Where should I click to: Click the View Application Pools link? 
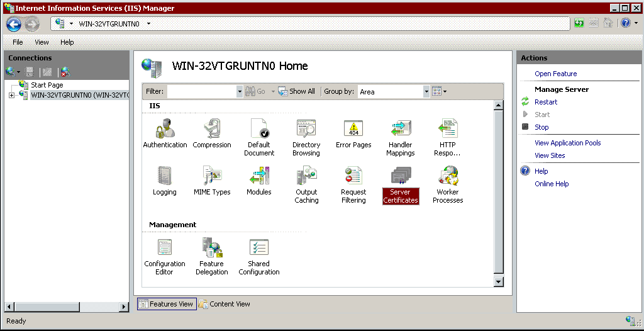point(568,143)
